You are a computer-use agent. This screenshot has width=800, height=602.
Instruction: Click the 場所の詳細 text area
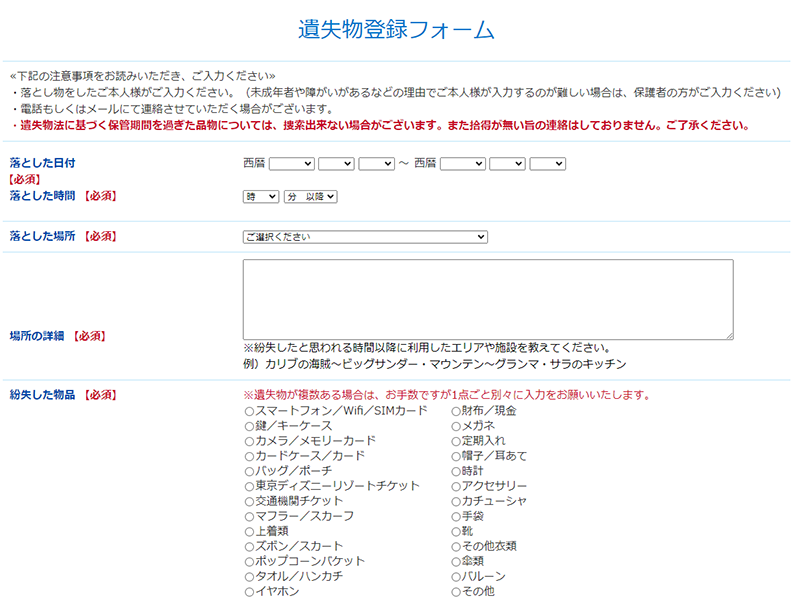[488, 300]
